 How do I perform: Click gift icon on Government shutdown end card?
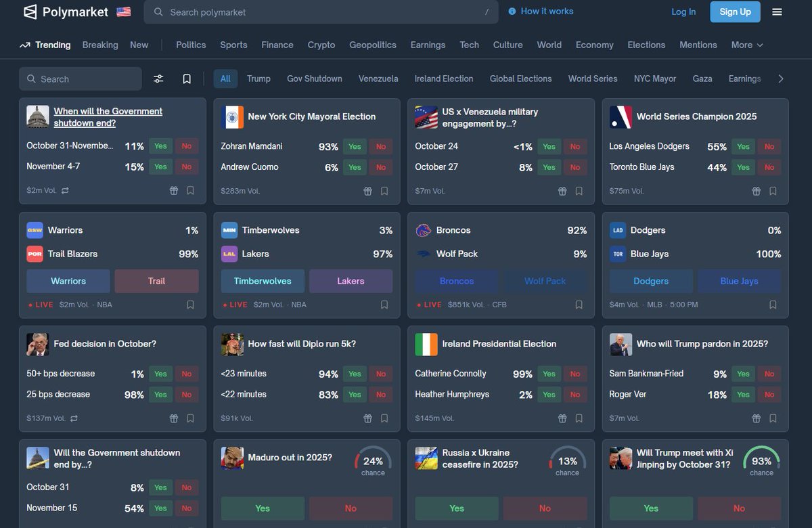[174, 191]
